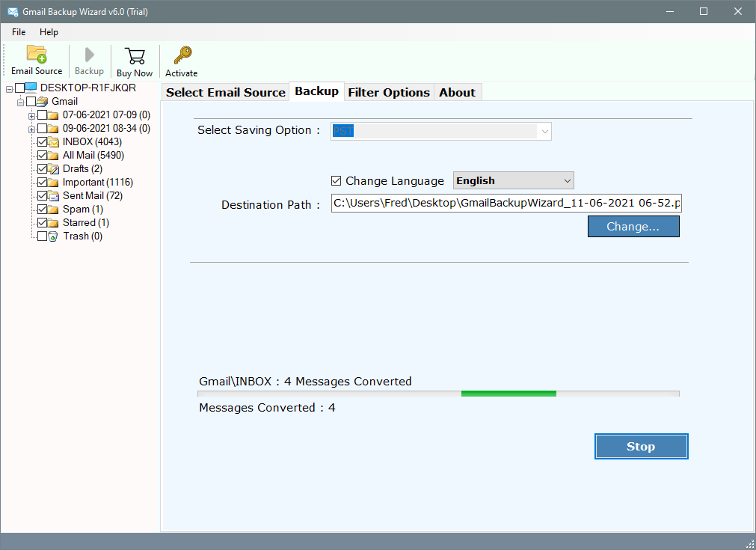Image resolution: width=756 pixels, height=550 pixels.
Task: Click the green conversion progress bar
Action: tap(508, 394)
